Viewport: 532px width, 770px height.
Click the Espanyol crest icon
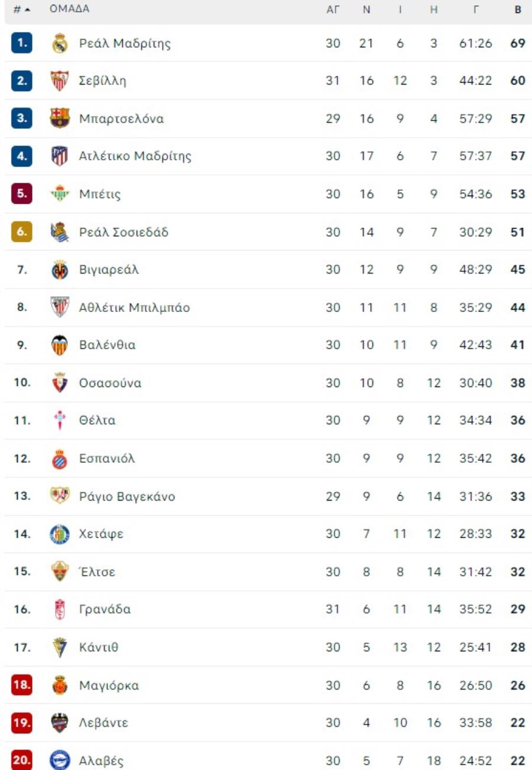(x=60, y=459)
